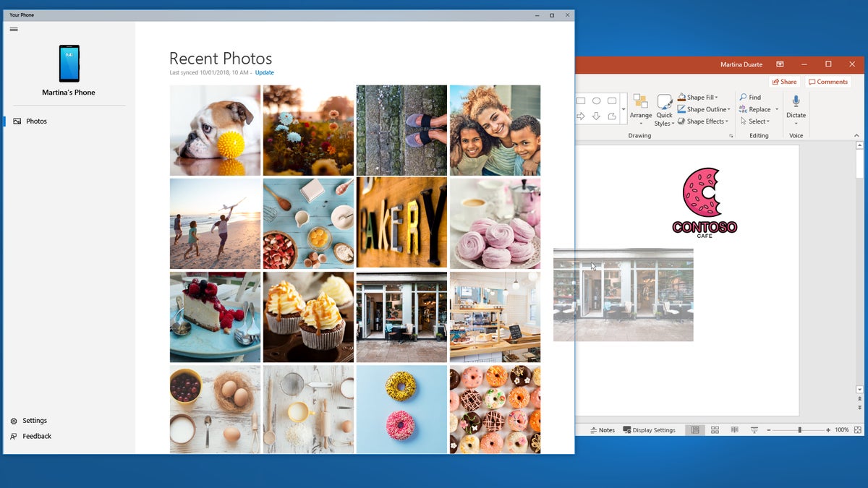Viewport: 868px width, 488px height.
Task: Click the Share button in PowerPoint
Action: click(784, 82)
